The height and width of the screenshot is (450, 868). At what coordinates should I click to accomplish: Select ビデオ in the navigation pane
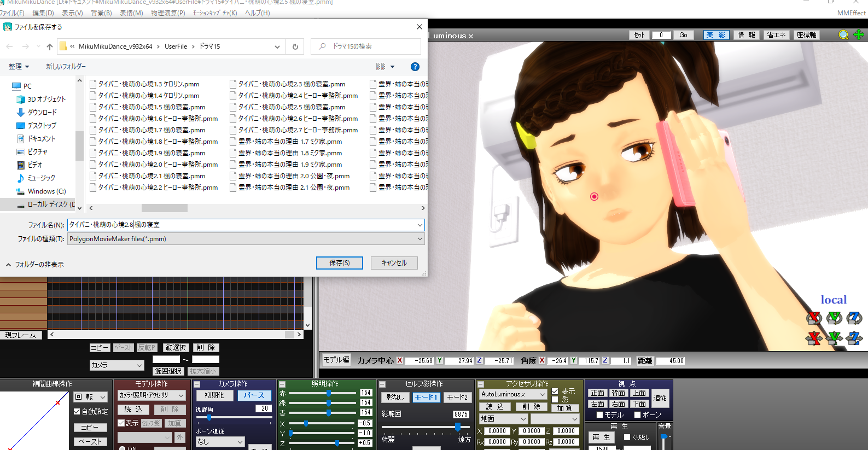(30, 165)
